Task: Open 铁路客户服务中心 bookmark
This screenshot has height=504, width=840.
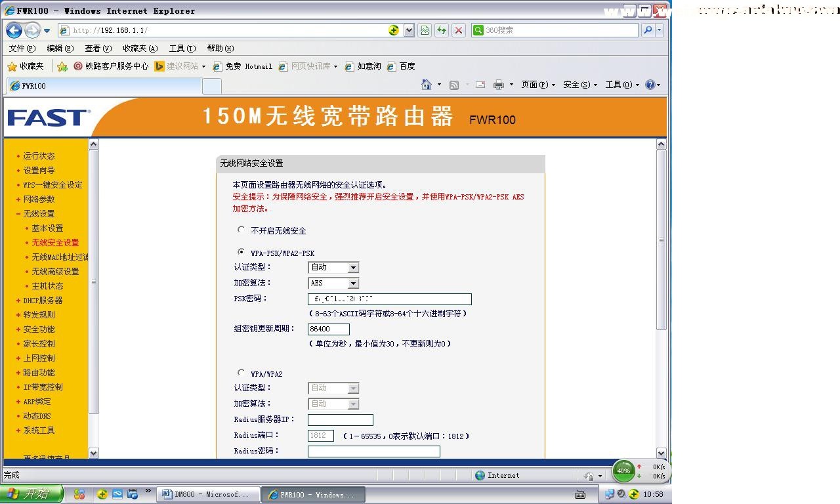Action: 111,66
